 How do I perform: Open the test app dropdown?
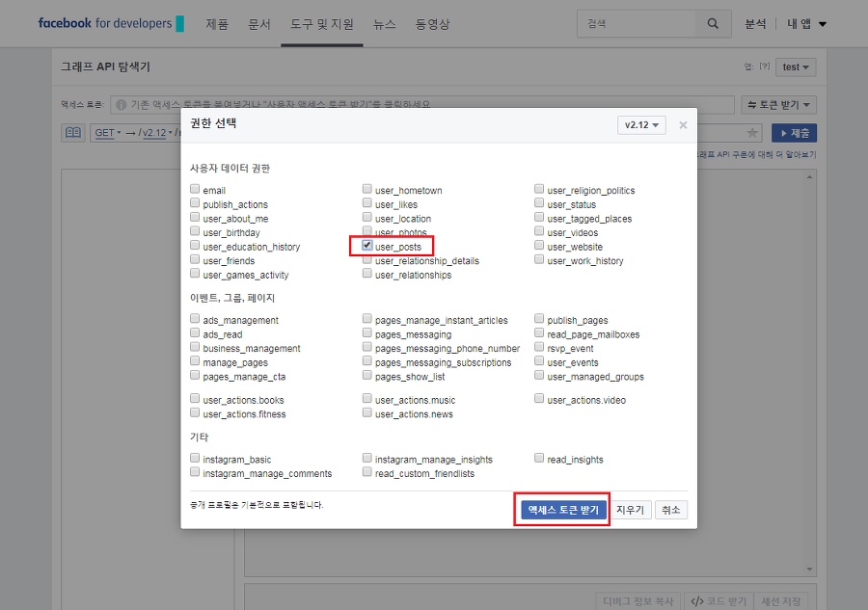click(796, 66)
